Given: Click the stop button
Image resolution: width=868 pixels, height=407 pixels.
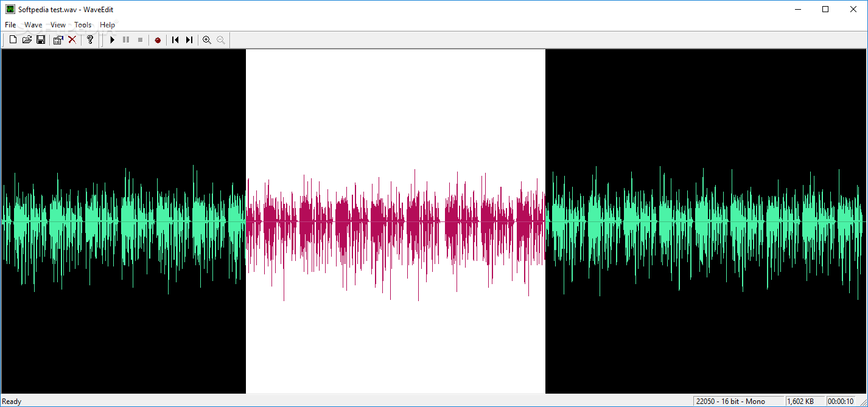Looking at the screenshot, I should 140,40.
